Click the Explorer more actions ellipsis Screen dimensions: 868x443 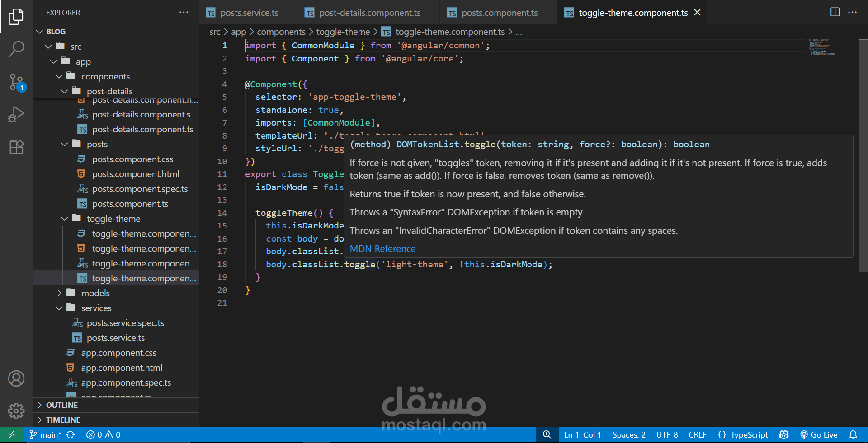click(184, 13)
